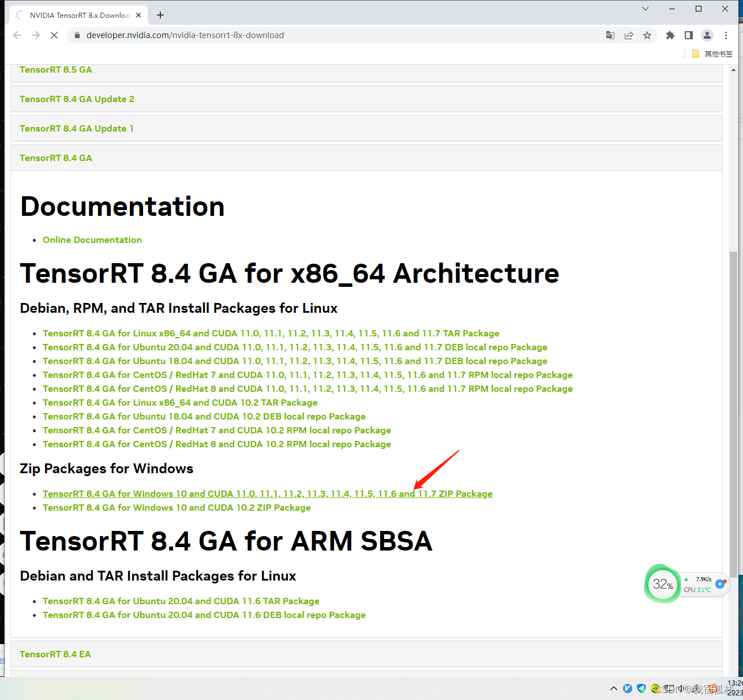The width and height of the screenshot is (743, 700).
Task: Open the 其他书签 bookmarks folder
Action: coord(712,54)
